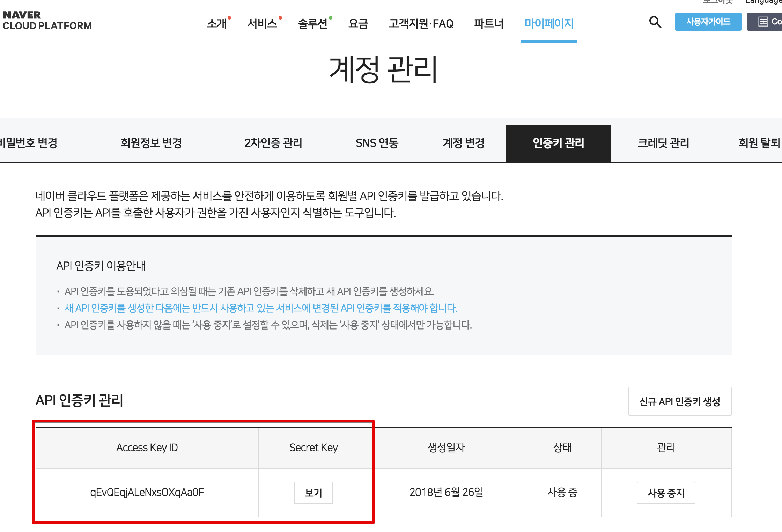Image resolution: width=782 pixels, height=532 pixels.
Task: Open the 마이페이지 menu
Action: (549, 24)
